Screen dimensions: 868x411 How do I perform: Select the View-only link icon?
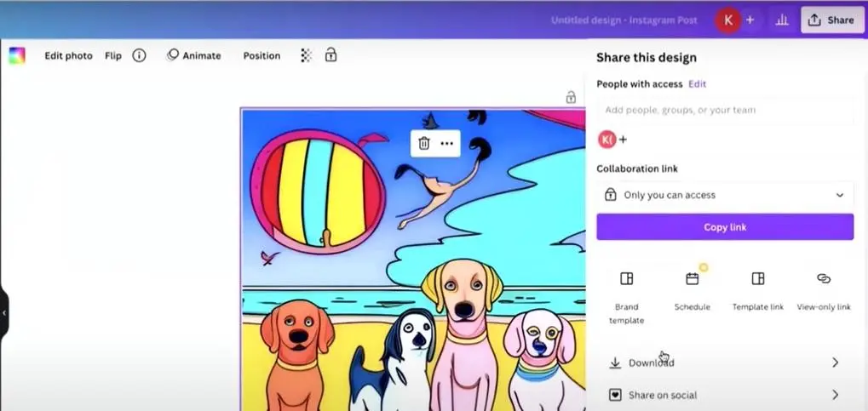coord(823,279)
